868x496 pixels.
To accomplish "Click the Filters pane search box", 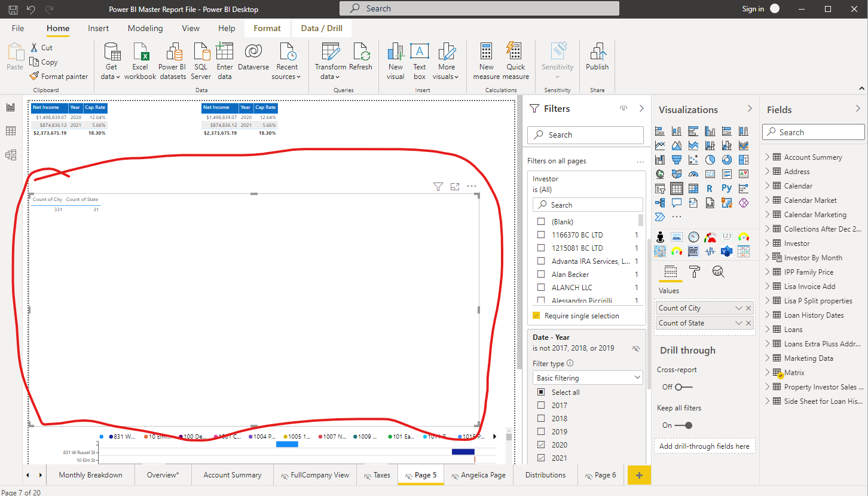I will [585, 135].
